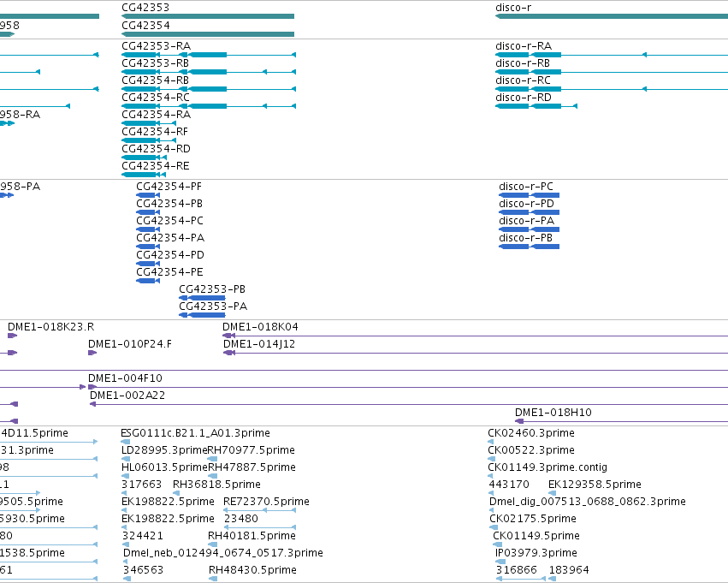Click the disco-r gene label
This screenshot has height=583, width=728.
tap(513, 8)
